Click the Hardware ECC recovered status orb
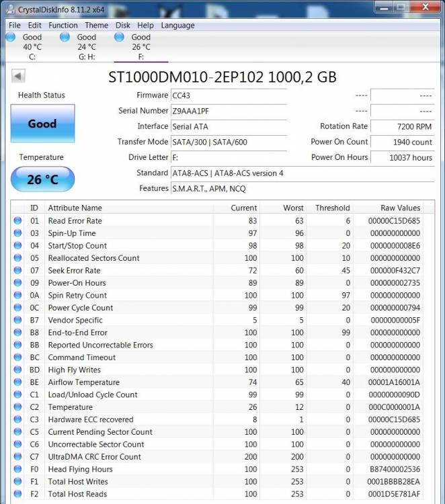Image resolution: width=445 pixels, height=504 pixels. (17, 419)
